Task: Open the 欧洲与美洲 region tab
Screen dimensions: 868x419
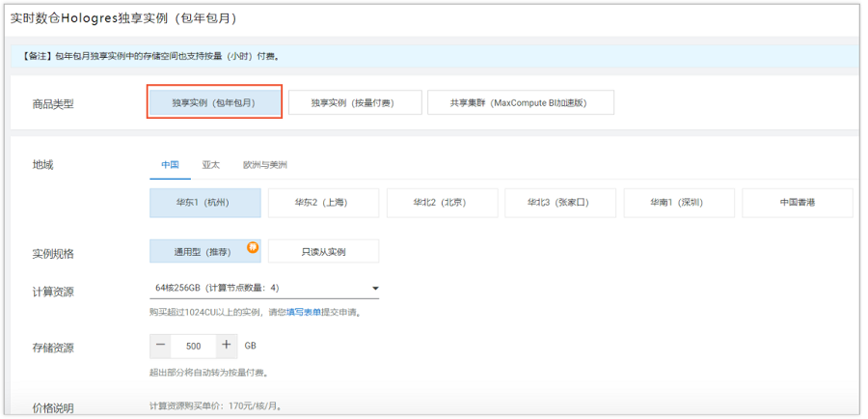Action: coord(265,165)
